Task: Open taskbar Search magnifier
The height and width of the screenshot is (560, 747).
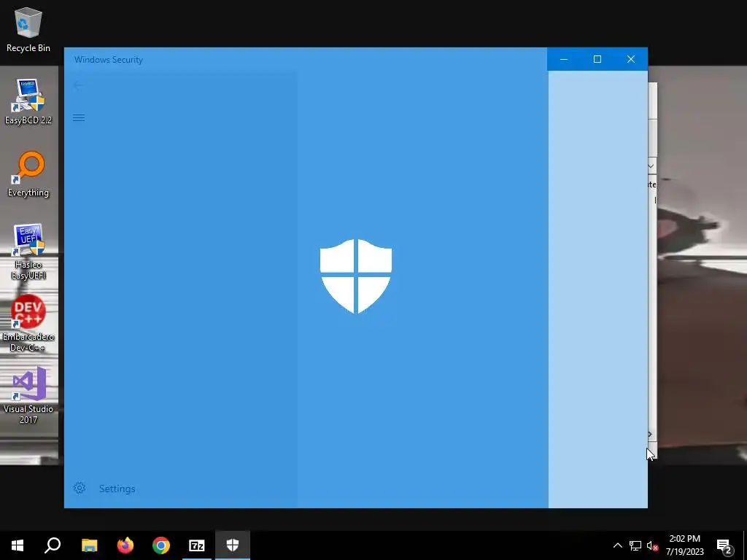Action: [53, 545]
